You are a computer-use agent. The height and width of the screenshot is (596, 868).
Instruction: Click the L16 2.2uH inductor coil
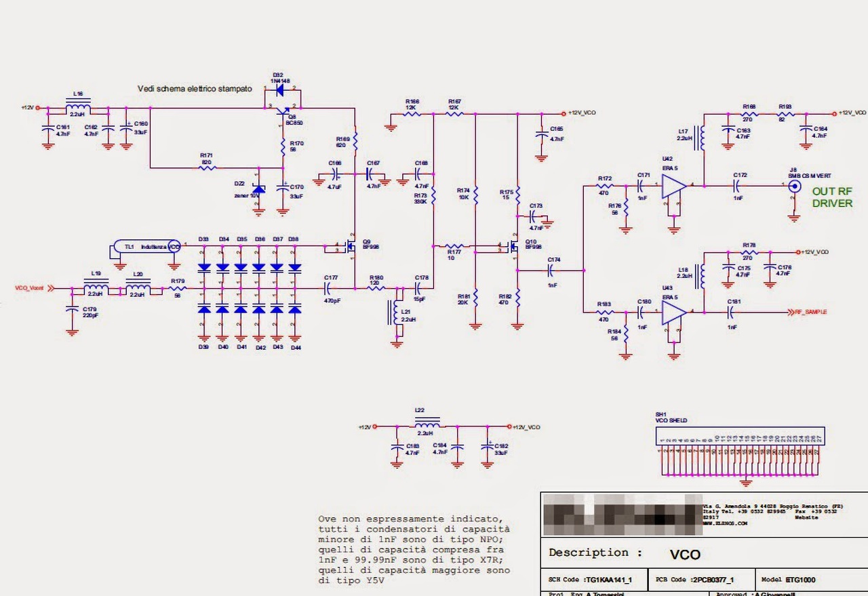[x=78, y=107]
